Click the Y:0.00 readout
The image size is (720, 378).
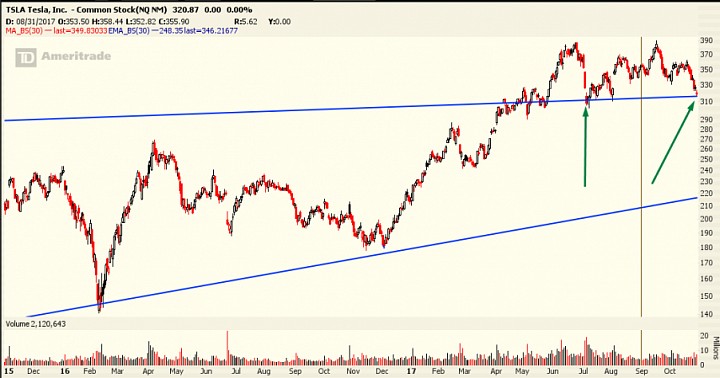coord(279,22)
